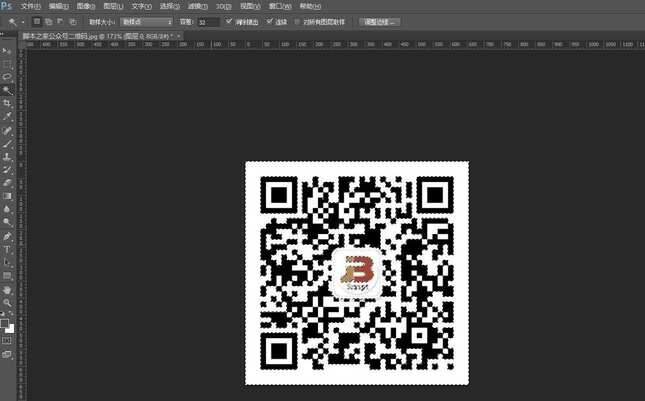Toggle the Contiguous checkbox
The height and width of the screenshot is (401, 645).
[269, 21]
